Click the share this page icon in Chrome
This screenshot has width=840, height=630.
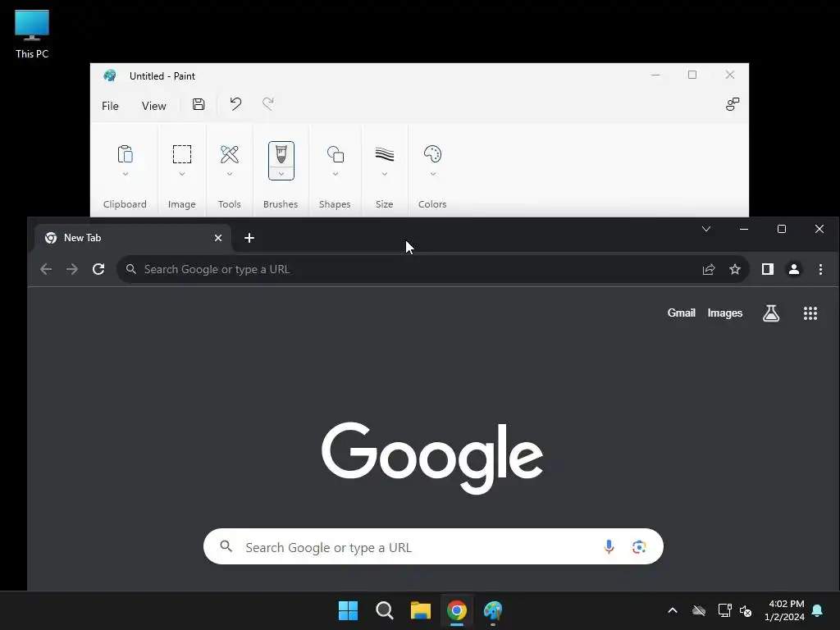tap(709, 269)
